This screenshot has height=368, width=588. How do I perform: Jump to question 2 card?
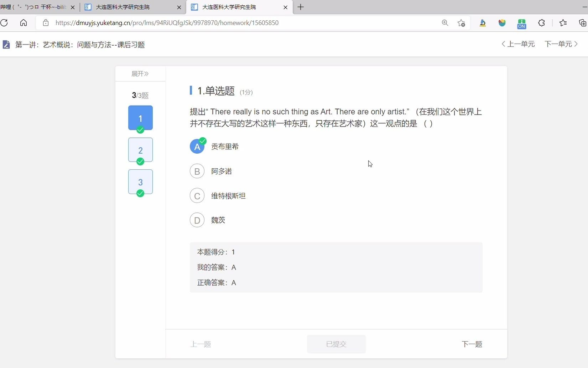[140, 150]
